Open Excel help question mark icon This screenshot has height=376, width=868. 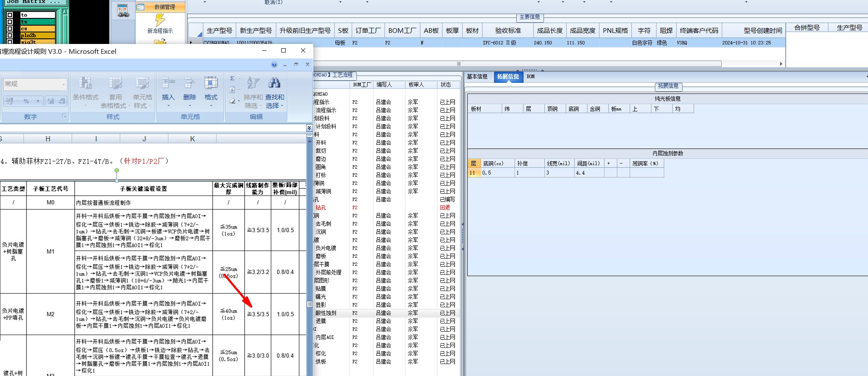(x=274, y=64)
